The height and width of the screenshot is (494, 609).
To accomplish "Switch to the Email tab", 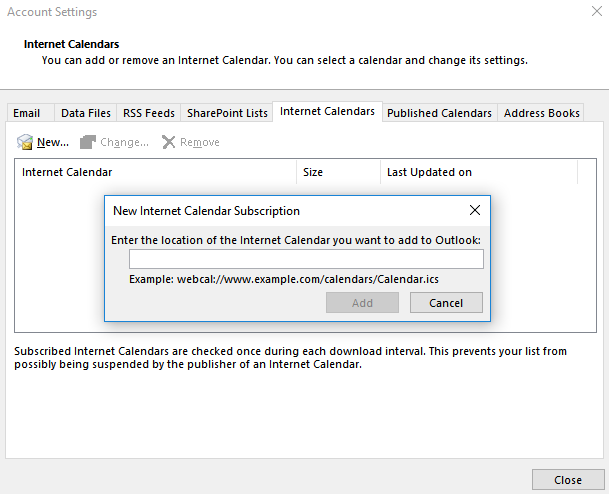I will coord(27,113).
